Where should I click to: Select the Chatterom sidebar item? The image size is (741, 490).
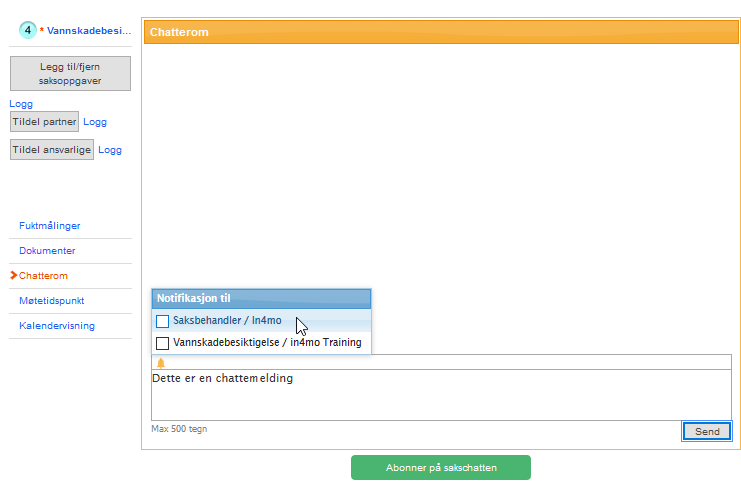point(44,276)
